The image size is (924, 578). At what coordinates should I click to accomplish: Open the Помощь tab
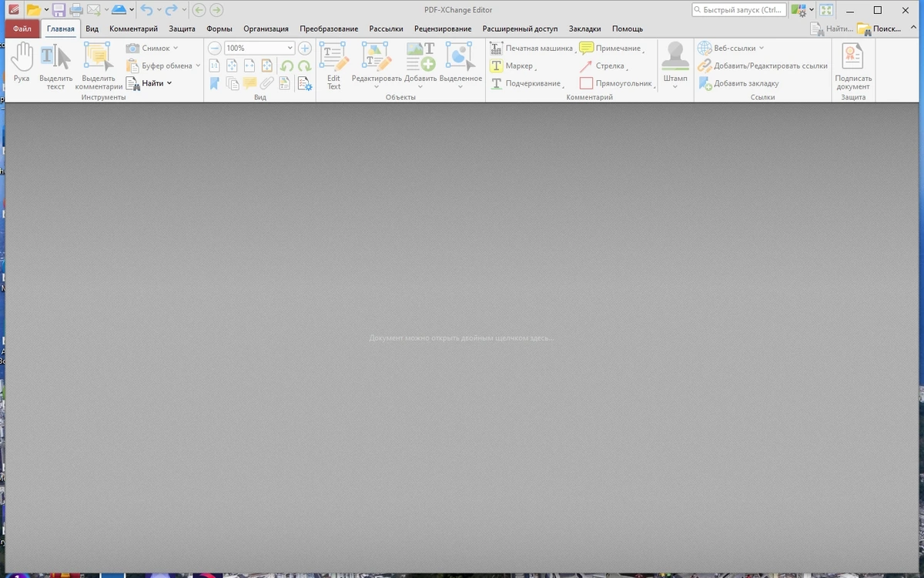(x=628, y=29)
